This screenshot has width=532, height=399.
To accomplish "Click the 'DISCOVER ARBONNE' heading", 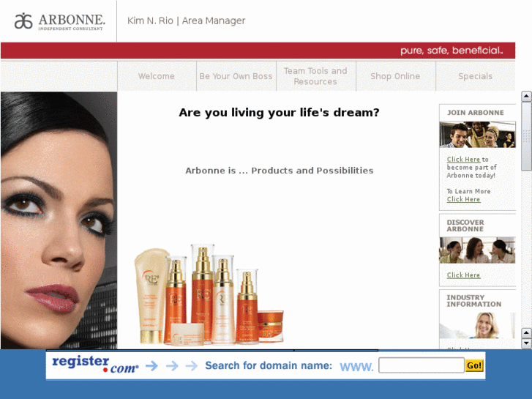I will coord(465,225).
